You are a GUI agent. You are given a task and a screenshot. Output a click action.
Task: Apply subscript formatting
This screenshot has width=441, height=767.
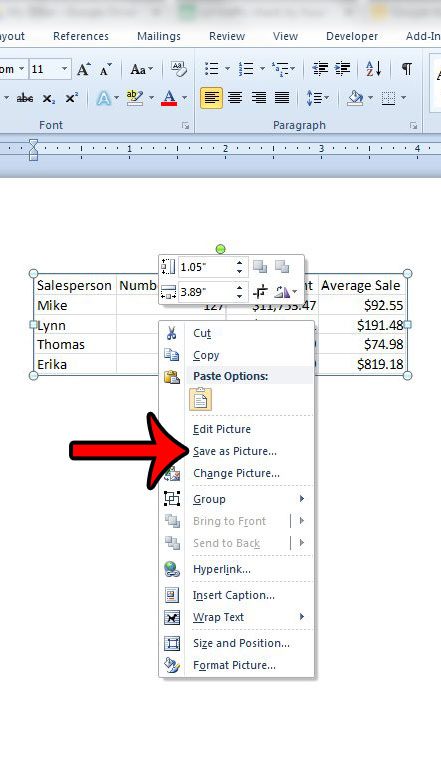48,99
